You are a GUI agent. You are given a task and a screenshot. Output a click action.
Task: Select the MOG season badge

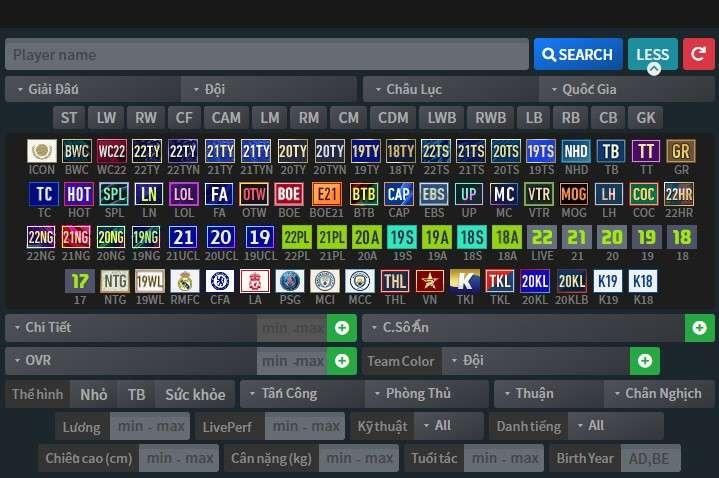pos(574,194)
